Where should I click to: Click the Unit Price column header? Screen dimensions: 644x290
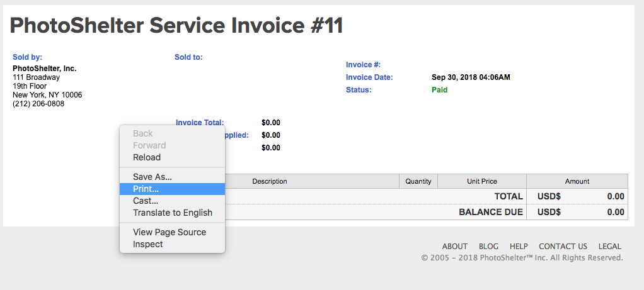[x=482, y=181]
